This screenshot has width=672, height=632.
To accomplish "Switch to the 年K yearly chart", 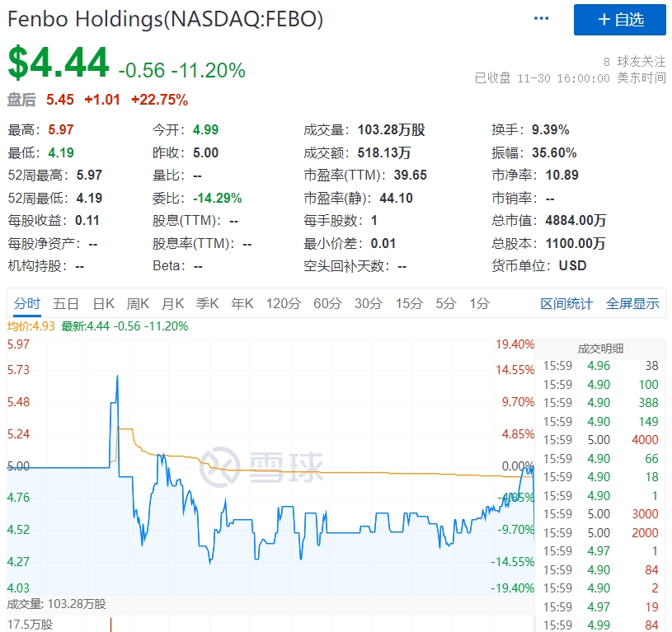I will (242, 303).
